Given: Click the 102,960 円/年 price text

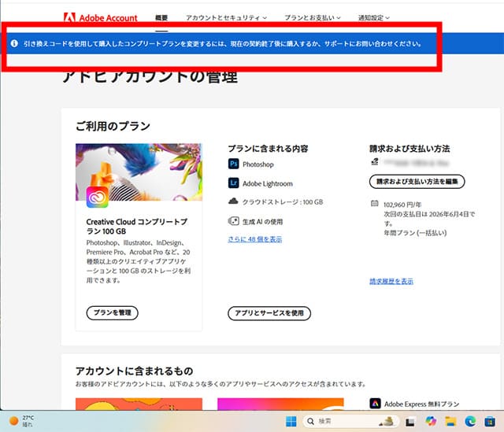Looking at the screenshot, I should click(x=402, y=205).
